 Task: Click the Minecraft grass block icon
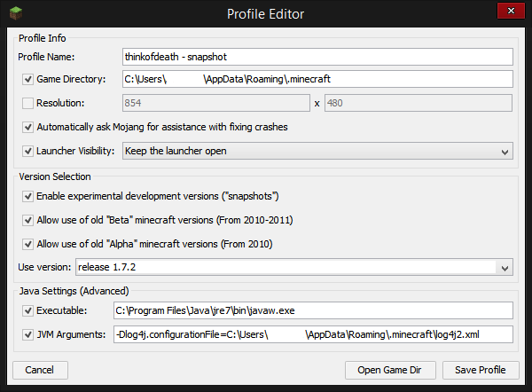click(12, 12)
